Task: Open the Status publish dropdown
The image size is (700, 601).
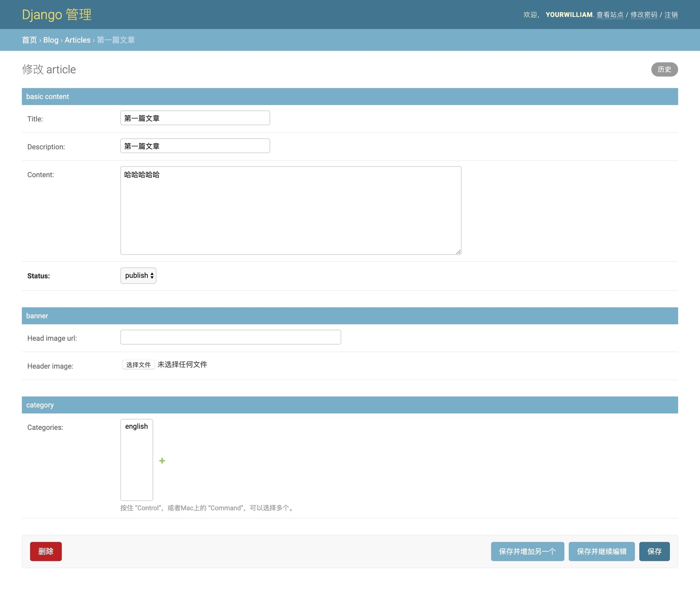Action: click(x=138, y=276)
